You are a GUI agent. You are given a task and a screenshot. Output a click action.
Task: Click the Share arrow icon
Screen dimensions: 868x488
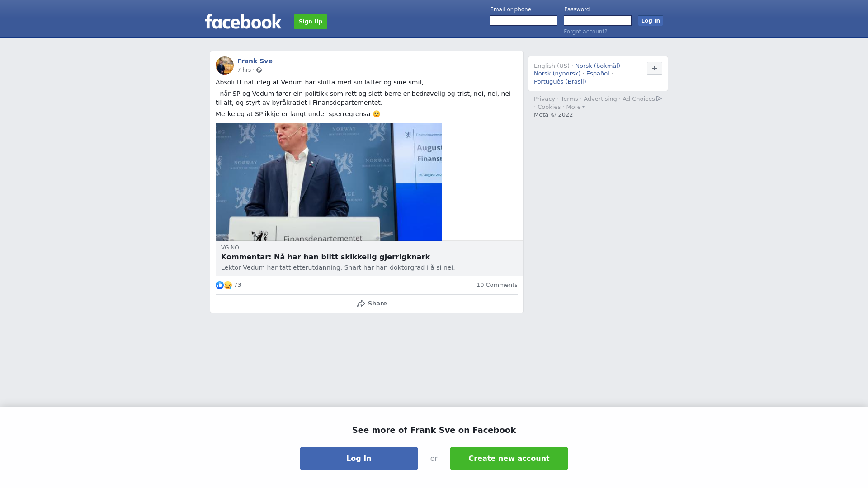tap(361, 304)
